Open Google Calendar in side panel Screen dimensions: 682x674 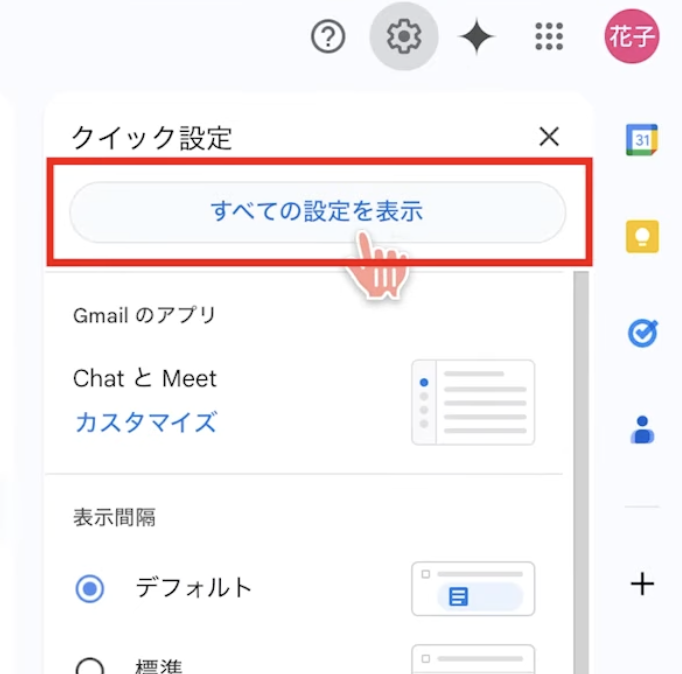[x=641, y=141]
